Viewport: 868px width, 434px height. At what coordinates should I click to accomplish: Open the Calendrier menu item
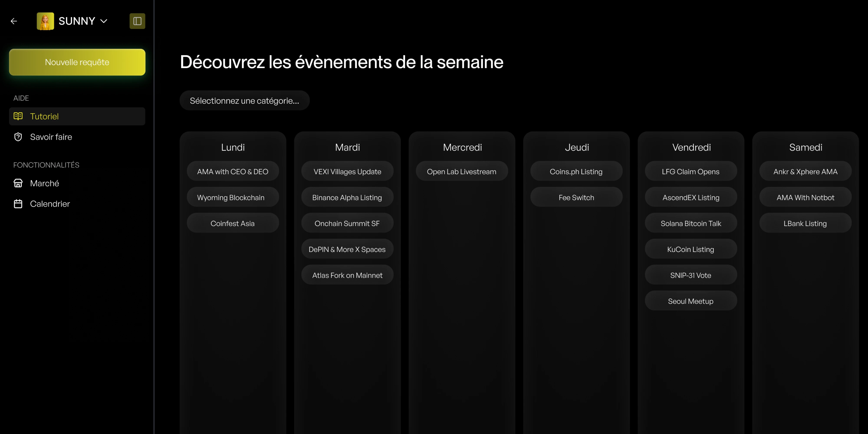pos(77,204)
